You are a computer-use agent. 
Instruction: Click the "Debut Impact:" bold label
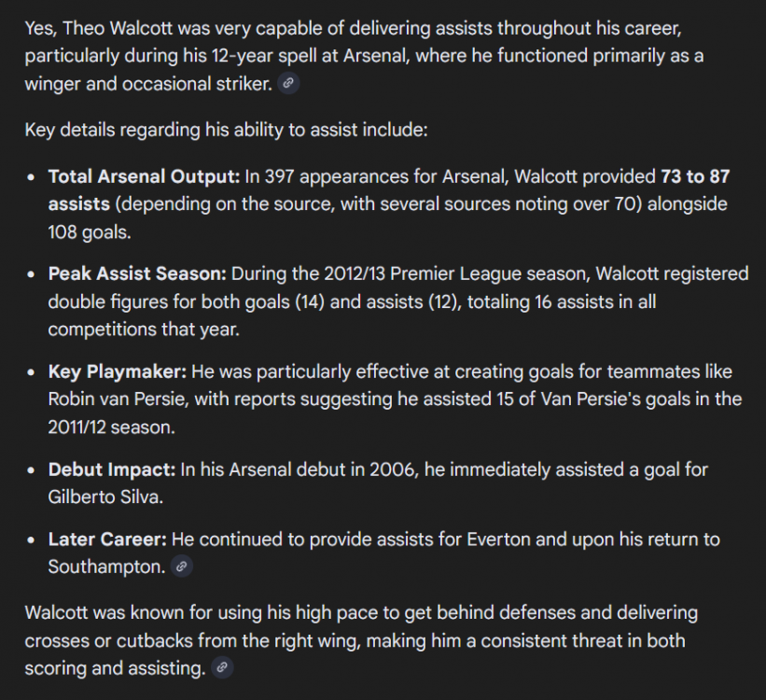coord(111,469)
